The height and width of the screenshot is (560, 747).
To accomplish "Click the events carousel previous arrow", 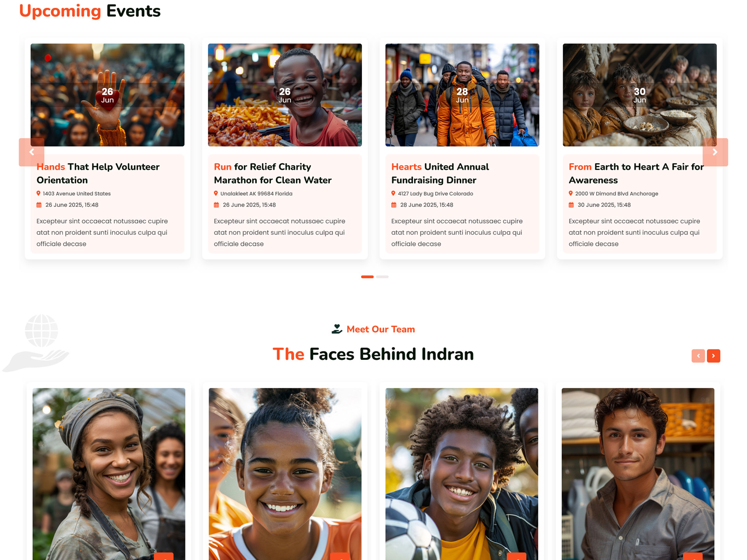I will 31,152.
